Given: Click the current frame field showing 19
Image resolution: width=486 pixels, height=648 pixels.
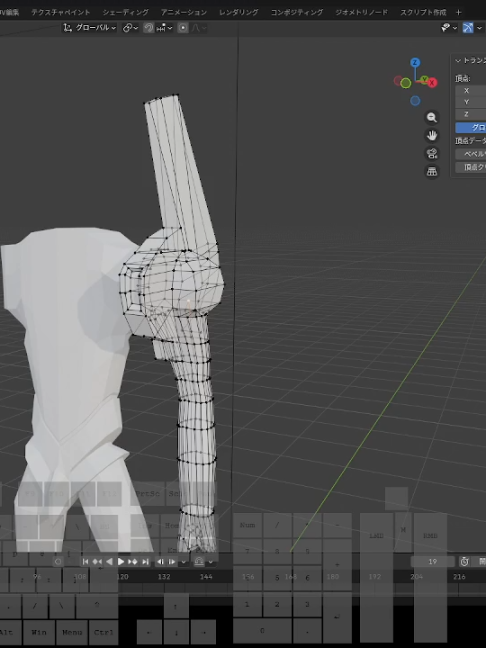Looking at the screenshot, I should (x=433, y=562).
